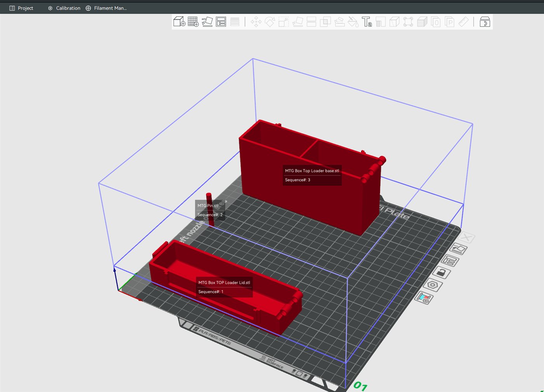The image size is (544, 392).
Task: Click the wireframe cube toolbar icon
Action: pos(394,22)
